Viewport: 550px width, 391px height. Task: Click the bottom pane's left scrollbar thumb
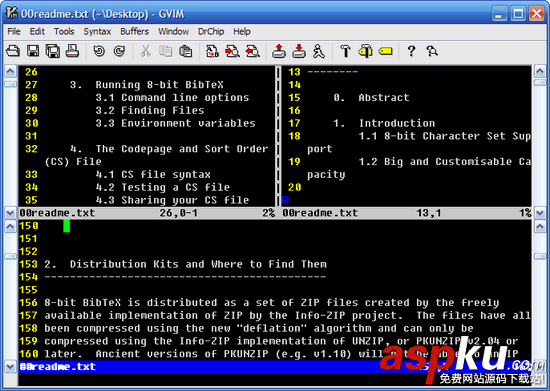pyautogui.click(x=10, y=256)
